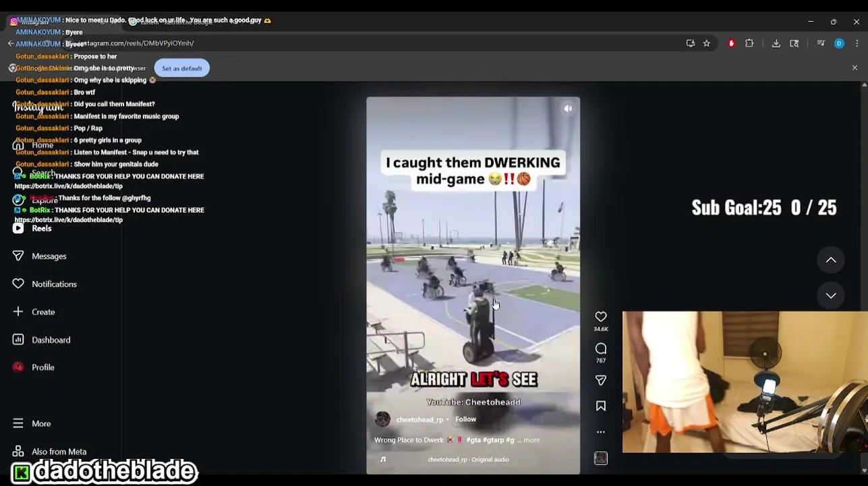This screenshot has height=486, width=868.
Task: Open Notifications in the Instagram sidebar
Action: (54, 284)
